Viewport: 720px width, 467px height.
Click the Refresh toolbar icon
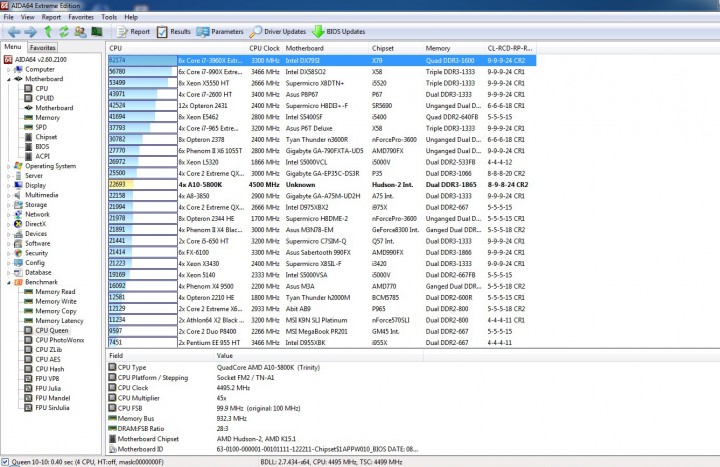pos(64,32)
